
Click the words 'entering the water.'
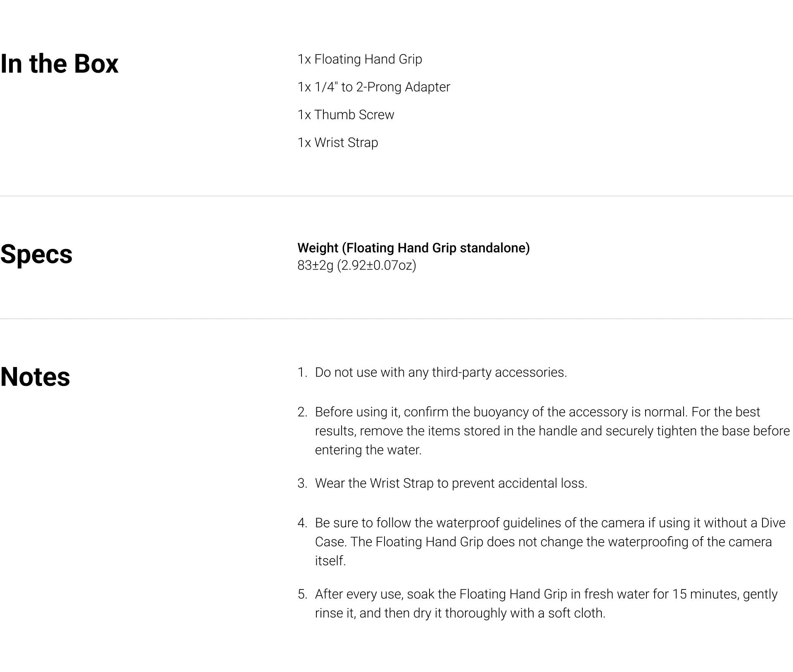(x=368, y=450)
